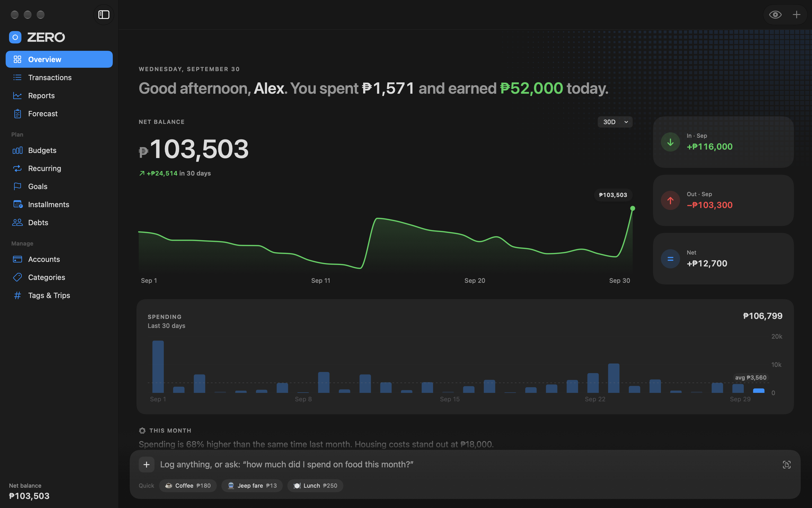
Task: Click the ZERO app logo icon
Action: coord(15,37)
